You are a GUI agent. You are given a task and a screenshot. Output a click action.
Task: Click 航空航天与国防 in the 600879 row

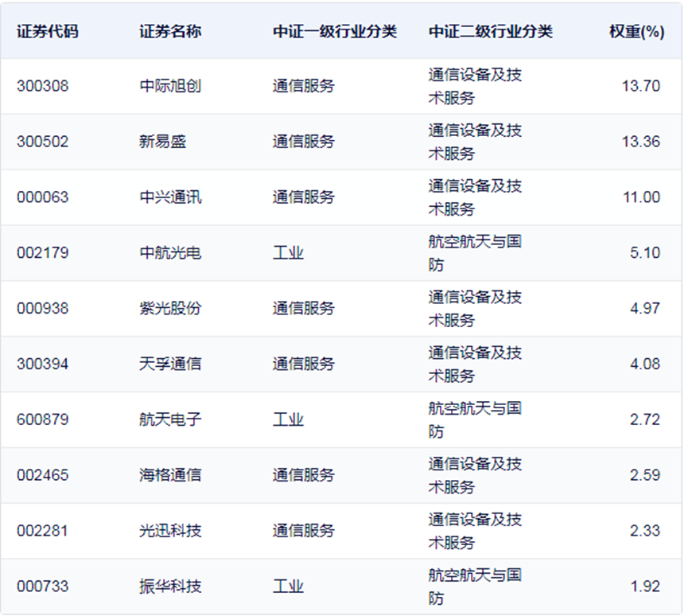475,419
